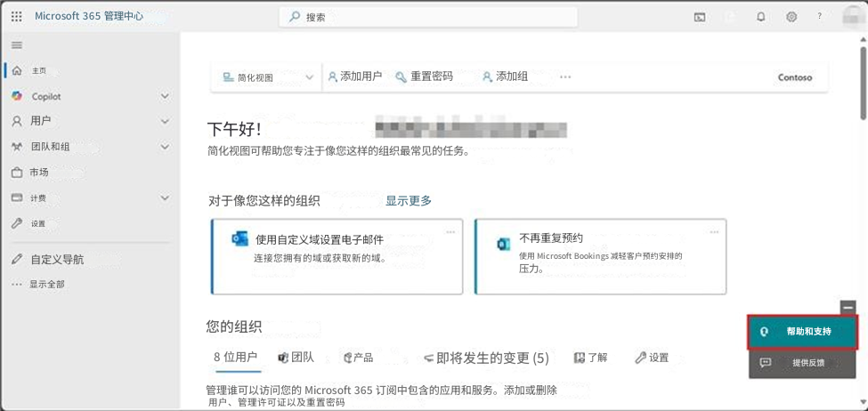Click the ellipsis icon beside 显示全部
The image size is (868, 411).
pos(17,285)
